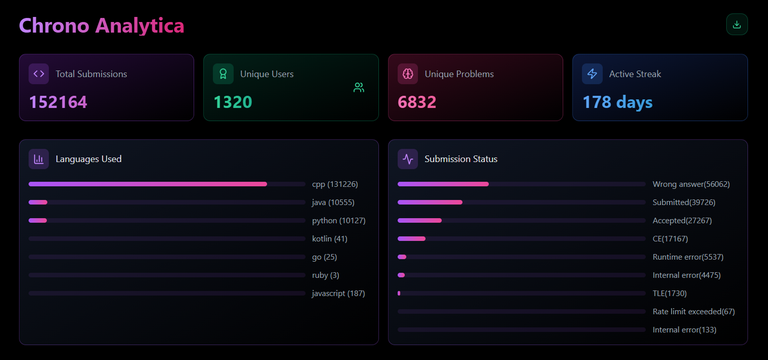Click the Internal error(133) label
Viewport: 768px width, 360px height.
[x=684, y=330]
